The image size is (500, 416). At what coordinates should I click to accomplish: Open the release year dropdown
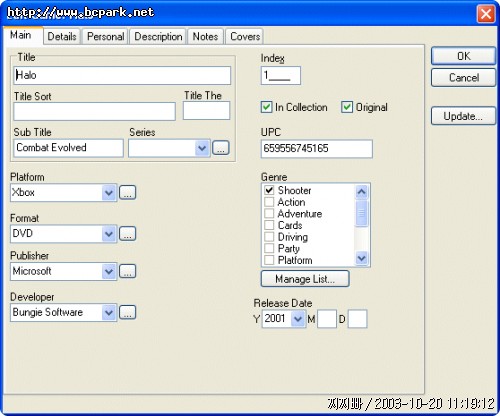[x=298, y=319]
